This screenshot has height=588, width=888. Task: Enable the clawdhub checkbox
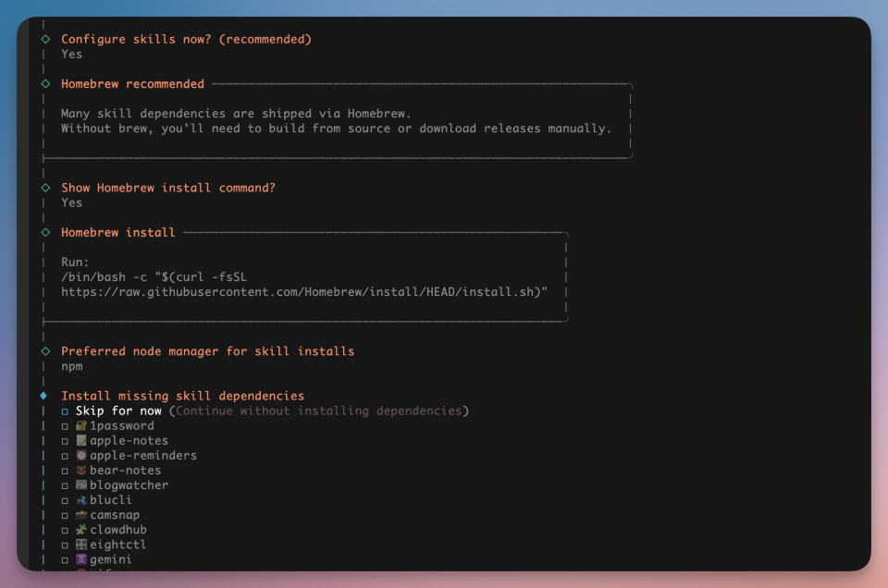(x=65, y=531)
